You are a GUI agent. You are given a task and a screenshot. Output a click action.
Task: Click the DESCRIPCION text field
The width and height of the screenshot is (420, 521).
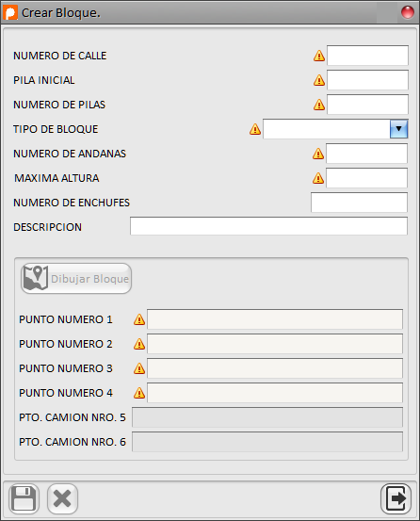(268, 226)
